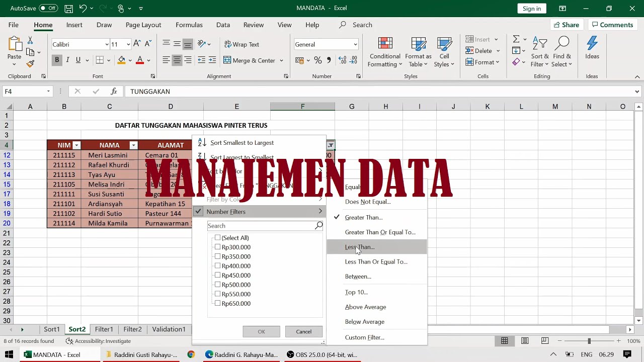
Task: Click the Cancel button in filter menu
Action: pos(303,331)
